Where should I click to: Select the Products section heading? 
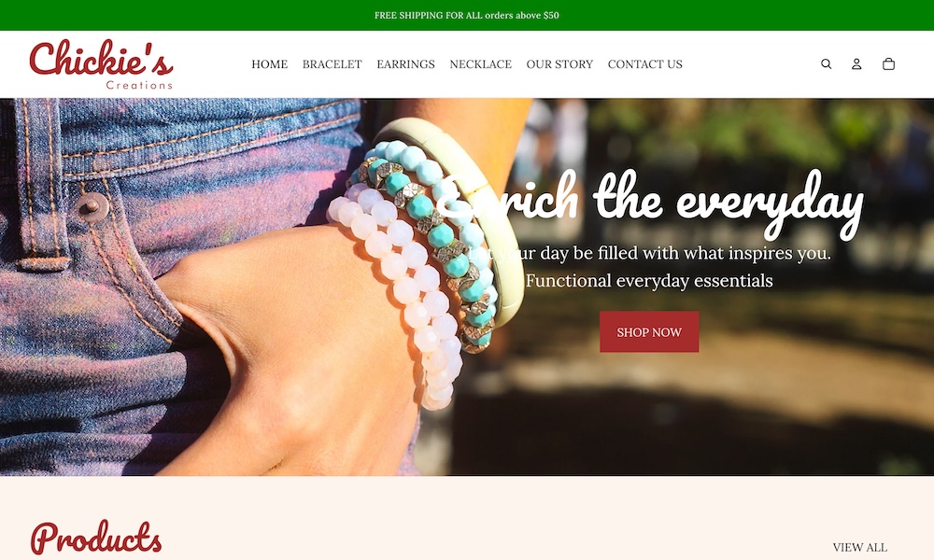coord(96,537)
